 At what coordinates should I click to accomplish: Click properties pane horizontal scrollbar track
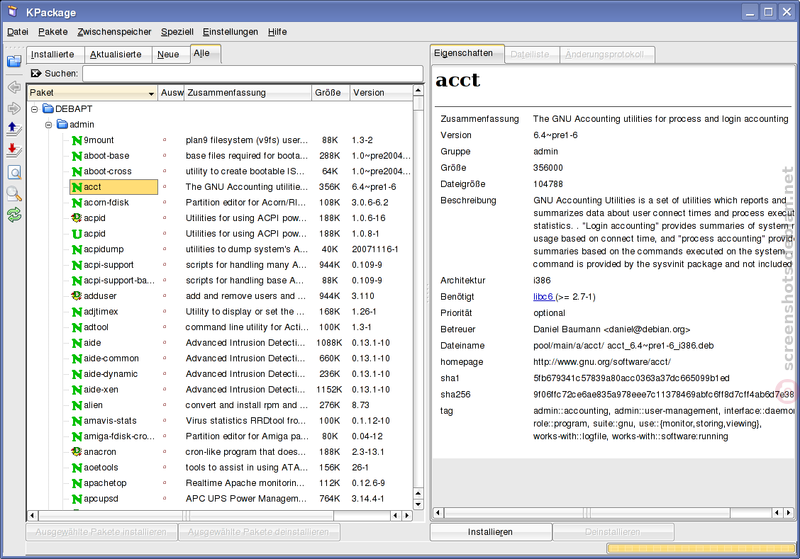coord(609,513)
